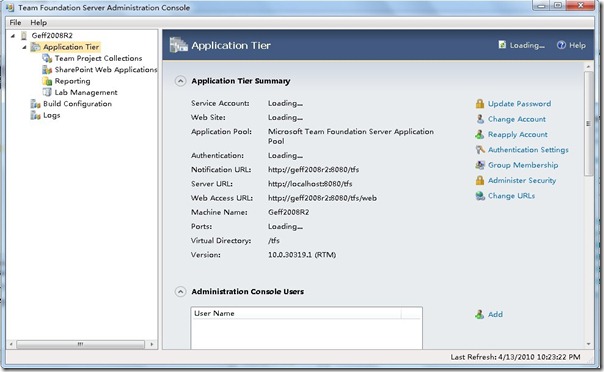Click the main pane vertical scrollbar thumb

pos(588,123)
